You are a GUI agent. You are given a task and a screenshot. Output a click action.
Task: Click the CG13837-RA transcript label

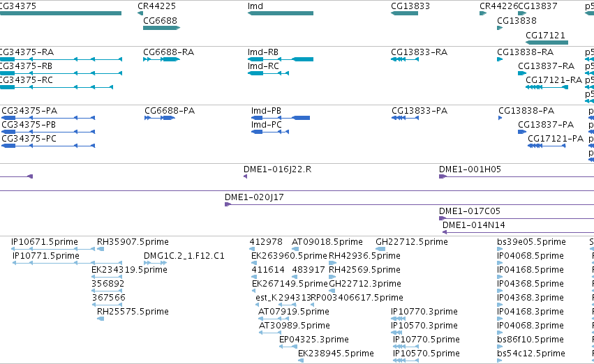547,66
